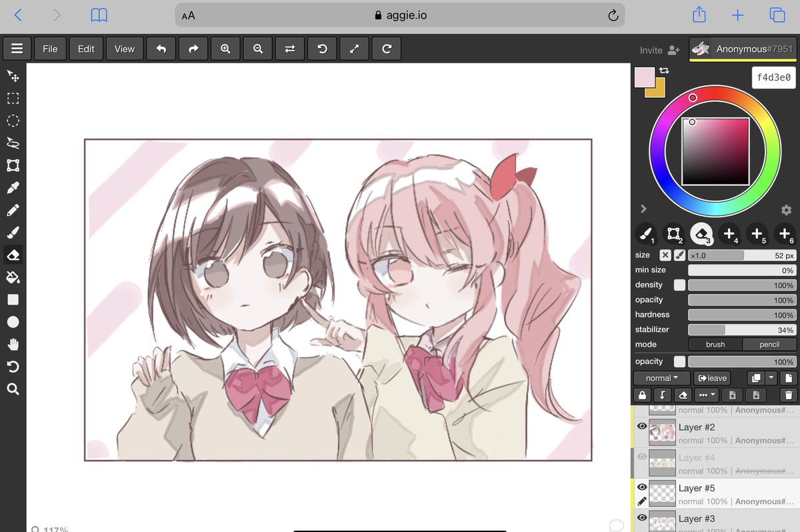The image size is (800, 532).
Task: Select the eyedropper tool
Action: point(13,188)
